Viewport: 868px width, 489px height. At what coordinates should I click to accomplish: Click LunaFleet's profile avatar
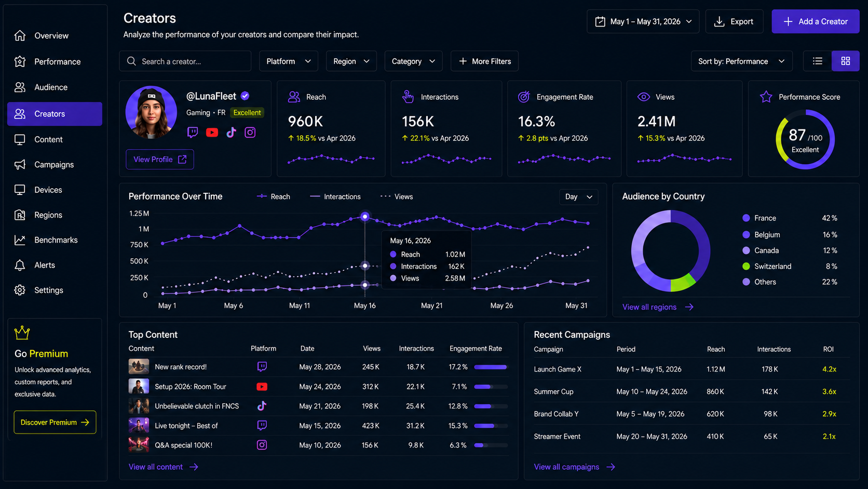point(151,112)
